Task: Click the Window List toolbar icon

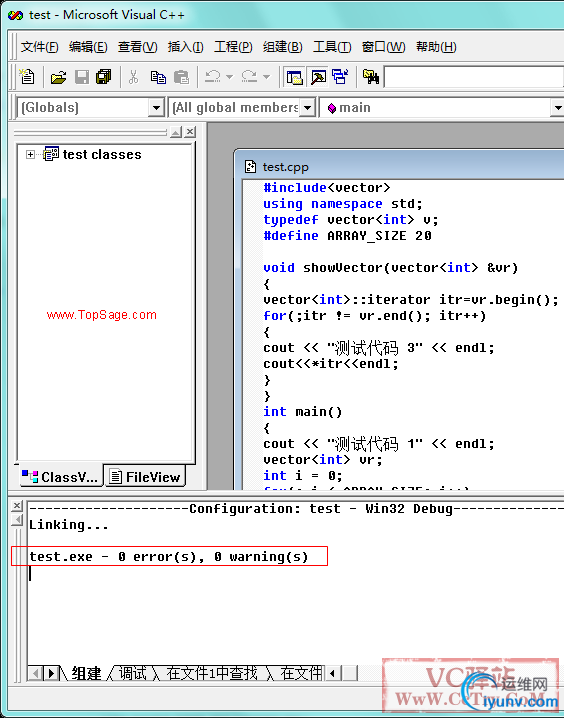Action: 341,77
